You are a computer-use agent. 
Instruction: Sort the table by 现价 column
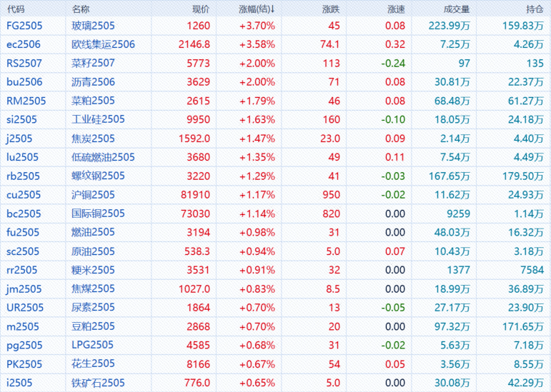click(x=201, y=9)
